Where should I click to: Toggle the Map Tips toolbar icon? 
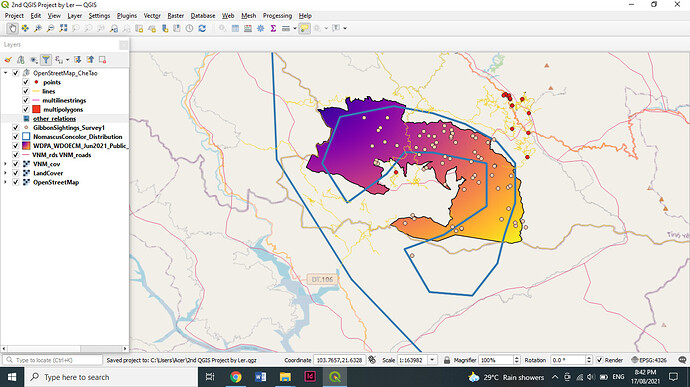tap(304, 29)
